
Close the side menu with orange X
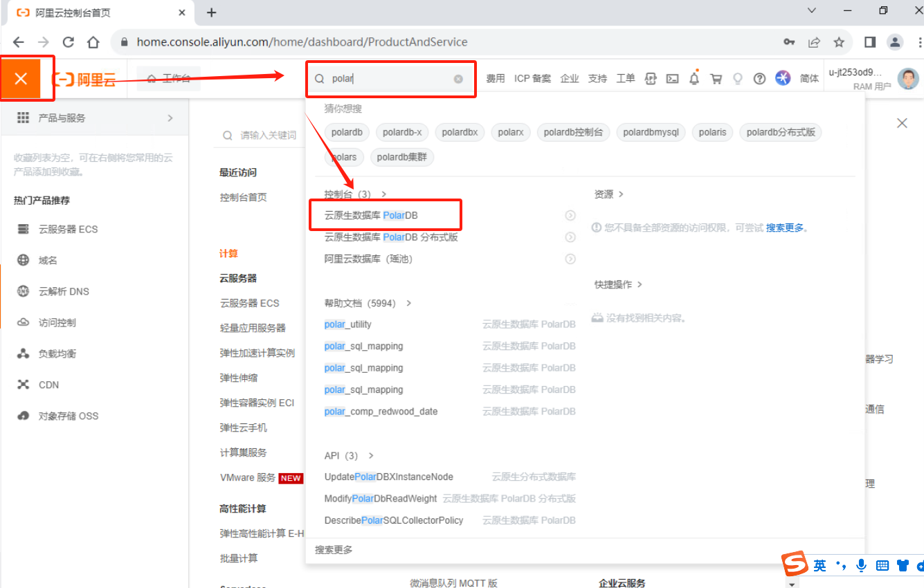(x=21, y=79)
